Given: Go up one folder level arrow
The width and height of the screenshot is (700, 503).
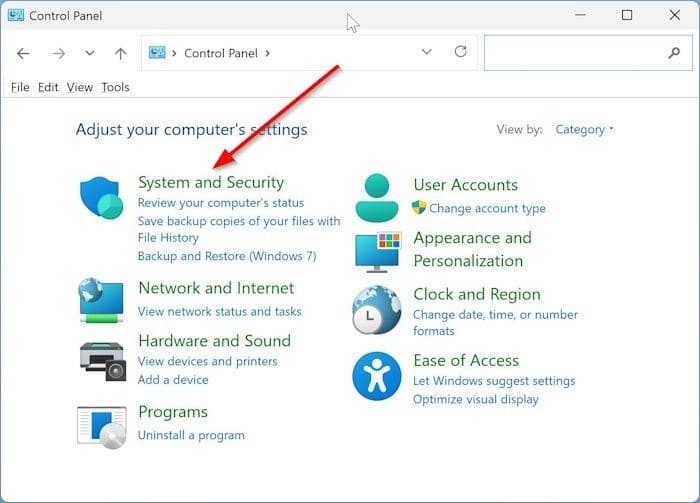Looking at the screenshot, I should pyautogui.click(x=120, y=53).
